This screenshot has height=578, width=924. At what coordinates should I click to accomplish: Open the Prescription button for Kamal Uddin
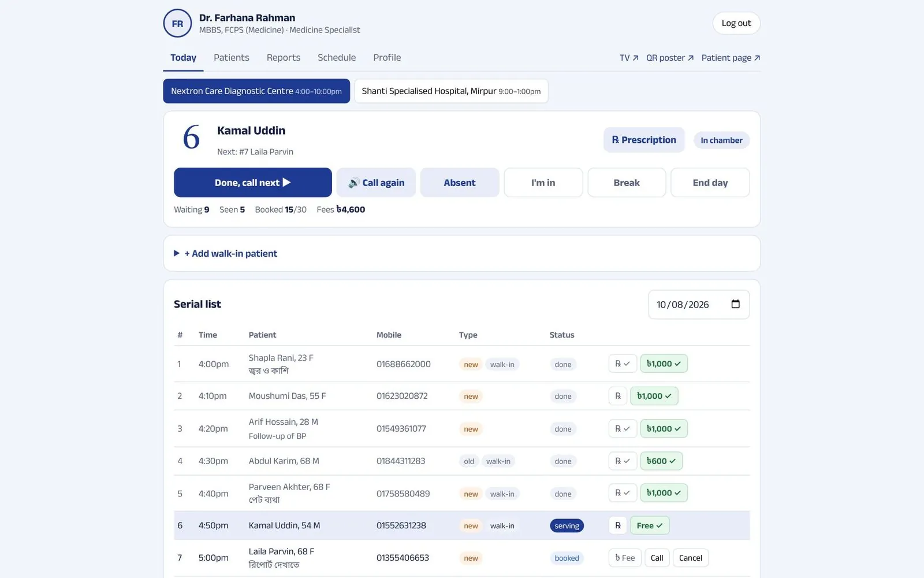(x=644, y=140)
